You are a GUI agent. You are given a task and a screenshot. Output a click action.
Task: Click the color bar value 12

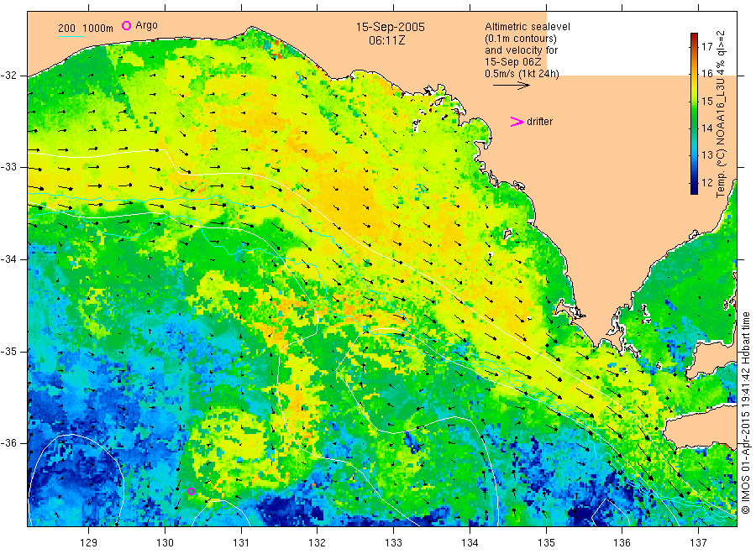706,183
